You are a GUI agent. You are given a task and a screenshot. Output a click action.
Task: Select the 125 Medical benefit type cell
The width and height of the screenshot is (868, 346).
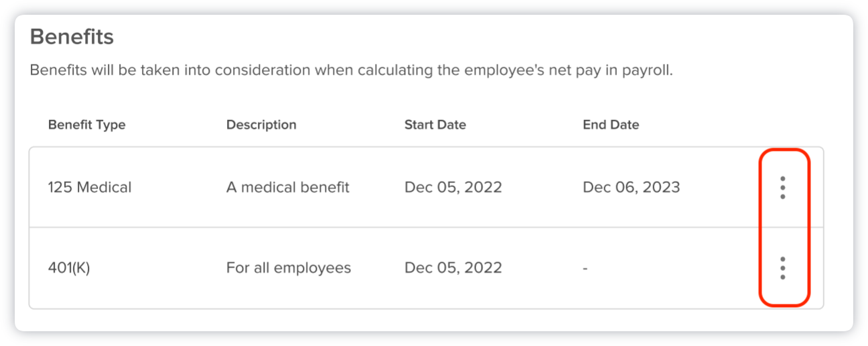[x=89, y=188]
